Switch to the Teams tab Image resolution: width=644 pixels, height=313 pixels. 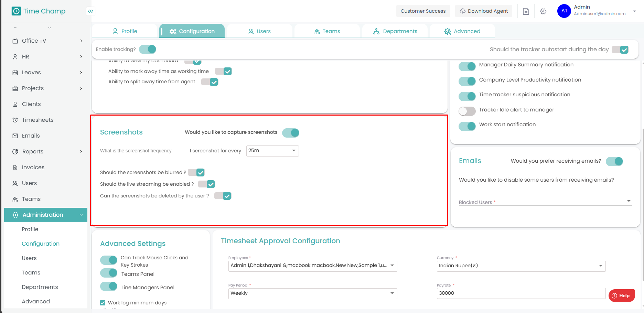pyautogui.click(x=327, y=31)
